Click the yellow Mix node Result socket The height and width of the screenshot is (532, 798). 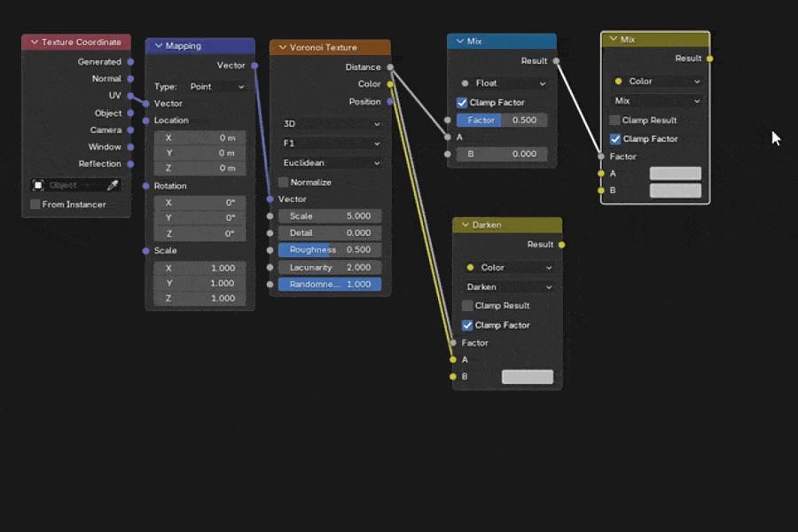(710, 59)
